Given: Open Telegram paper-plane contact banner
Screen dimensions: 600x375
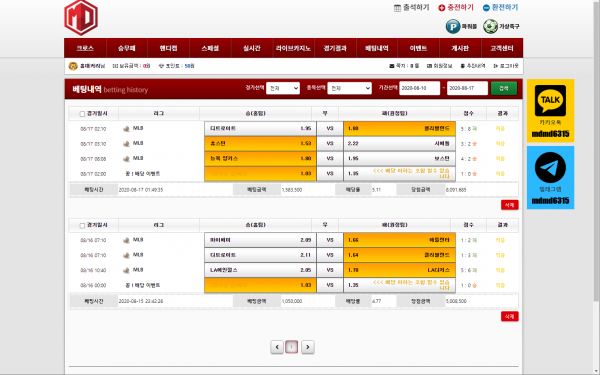Looking at the screenshot, I should [550, 178].
